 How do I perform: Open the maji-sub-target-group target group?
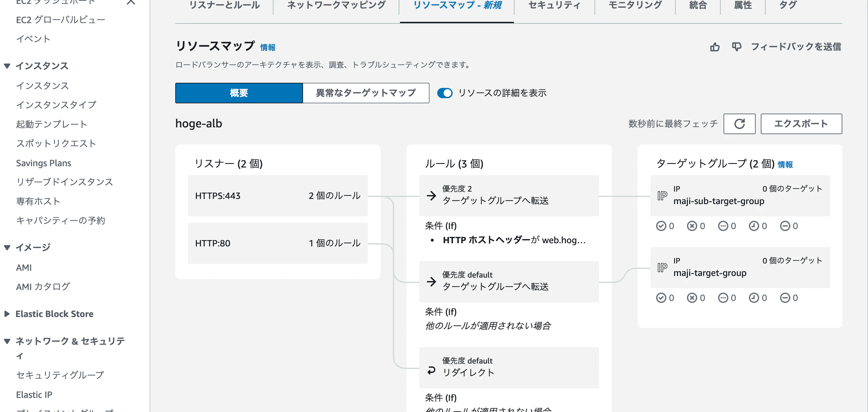pos(718,201)
